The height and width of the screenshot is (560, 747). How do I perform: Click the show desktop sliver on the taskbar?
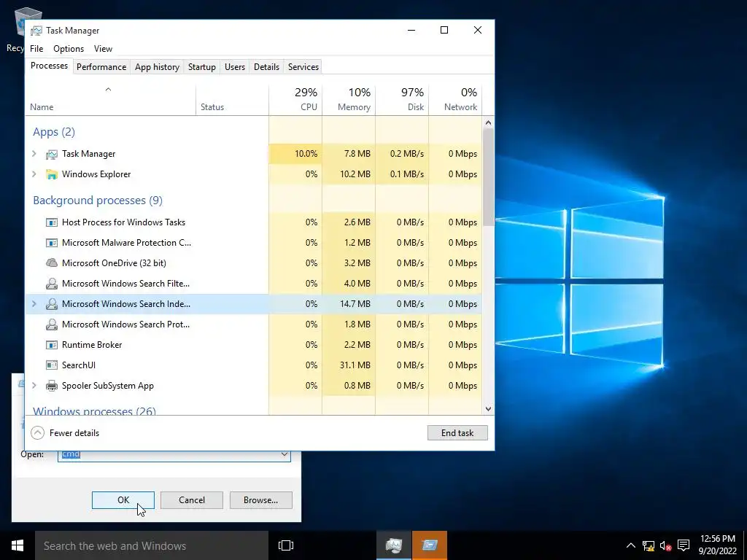[745, 545]
